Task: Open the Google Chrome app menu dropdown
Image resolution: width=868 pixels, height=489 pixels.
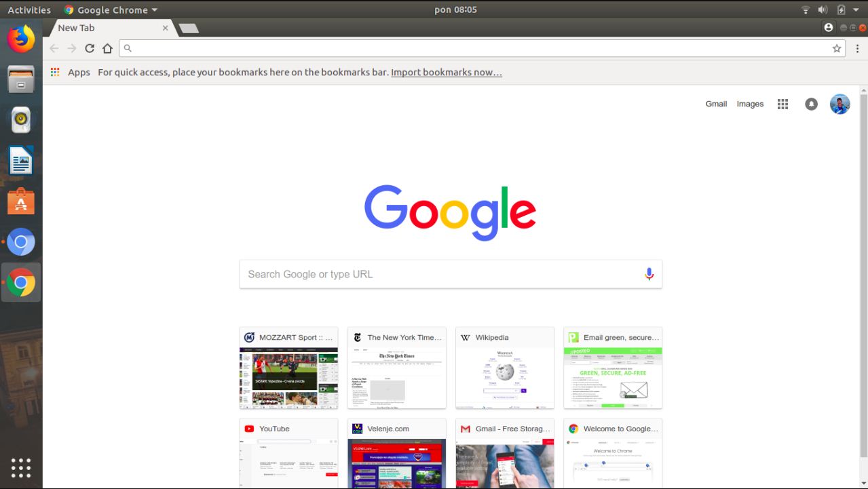Action: click(x=111, y=9)
